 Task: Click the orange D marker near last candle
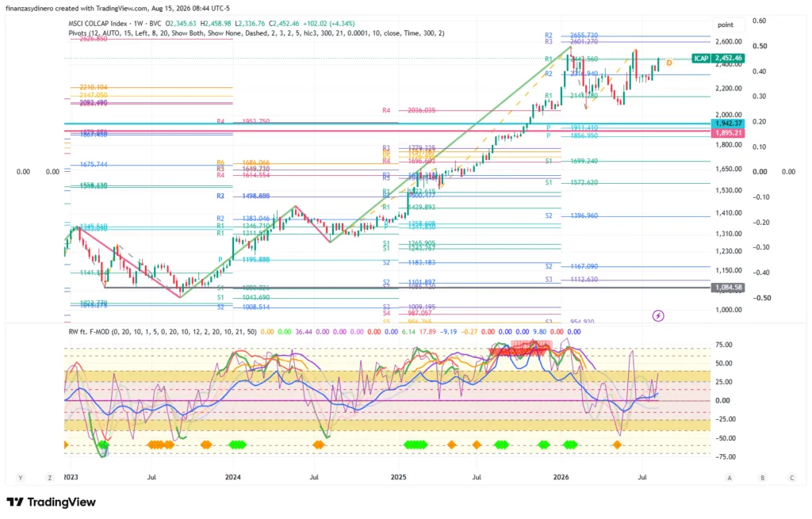(x=669, y=63)
